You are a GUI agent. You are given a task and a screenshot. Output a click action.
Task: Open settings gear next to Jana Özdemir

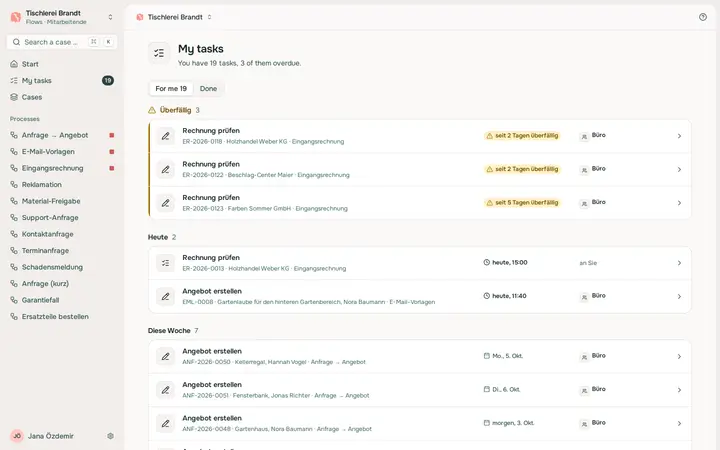pyautogui.click(x=110, y=436)
